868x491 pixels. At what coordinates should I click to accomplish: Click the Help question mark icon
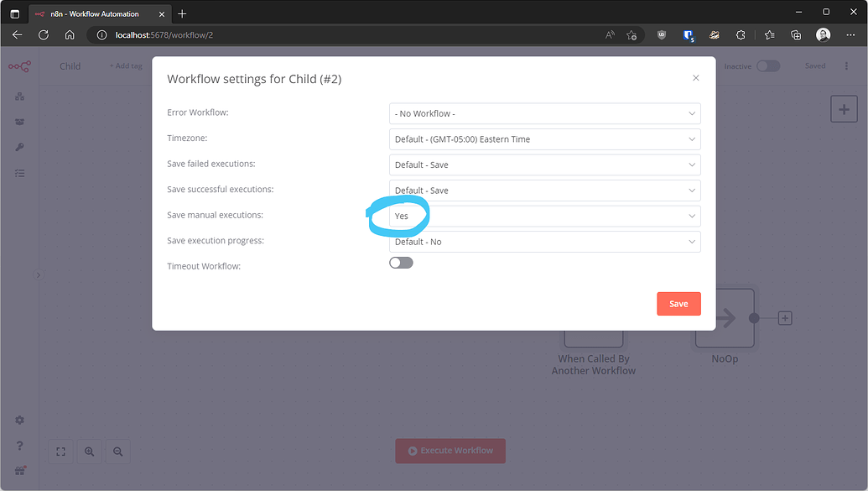(x=19, y=444)
